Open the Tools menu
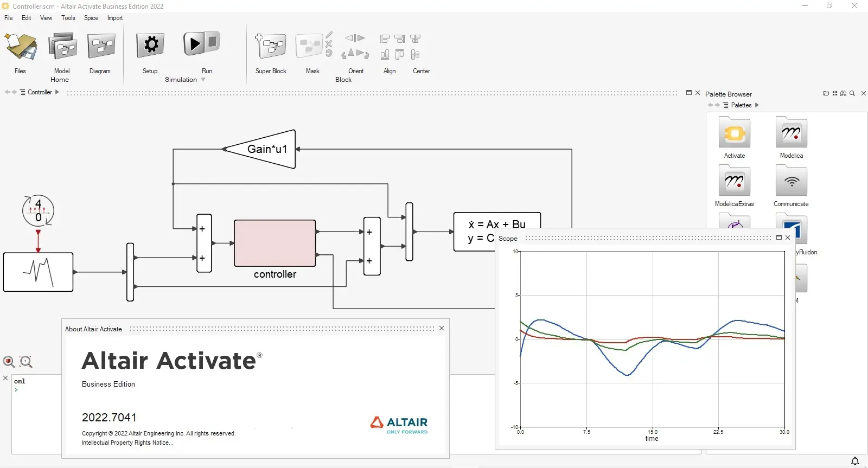 [68, 18]
